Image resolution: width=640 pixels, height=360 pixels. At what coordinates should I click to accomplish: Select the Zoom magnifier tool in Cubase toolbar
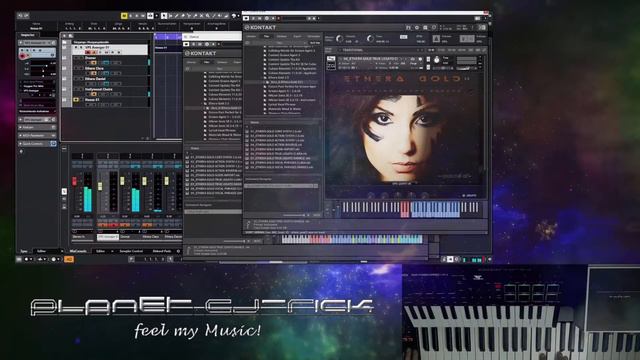pyautogui.click(x=207, y=16)
